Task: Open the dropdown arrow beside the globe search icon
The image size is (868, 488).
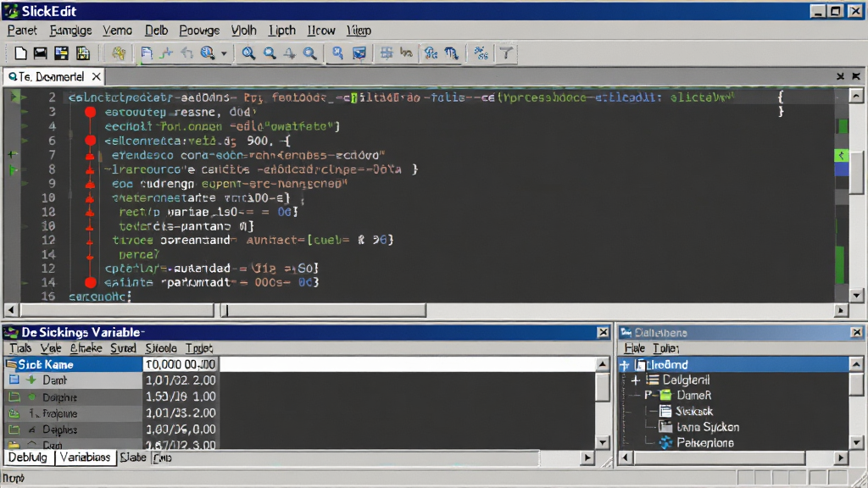Action: pyautogui.click(x=224, y=53)
